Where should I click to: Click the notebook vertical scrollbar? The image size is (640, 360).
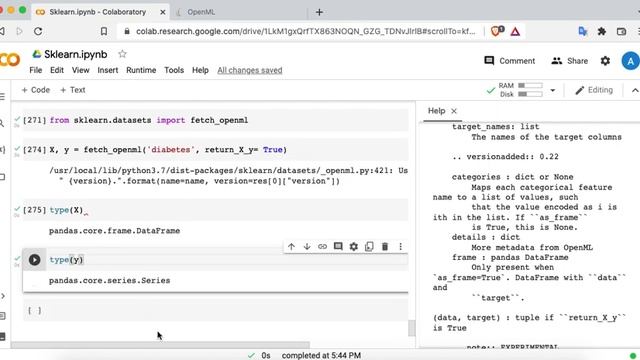[x=411, y=328]
